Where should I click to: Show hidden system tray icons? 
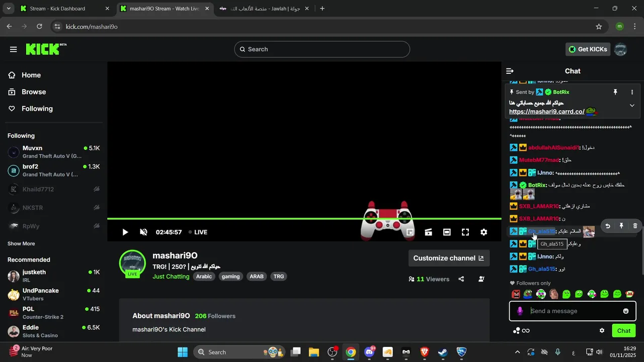(x=517, y=352)
